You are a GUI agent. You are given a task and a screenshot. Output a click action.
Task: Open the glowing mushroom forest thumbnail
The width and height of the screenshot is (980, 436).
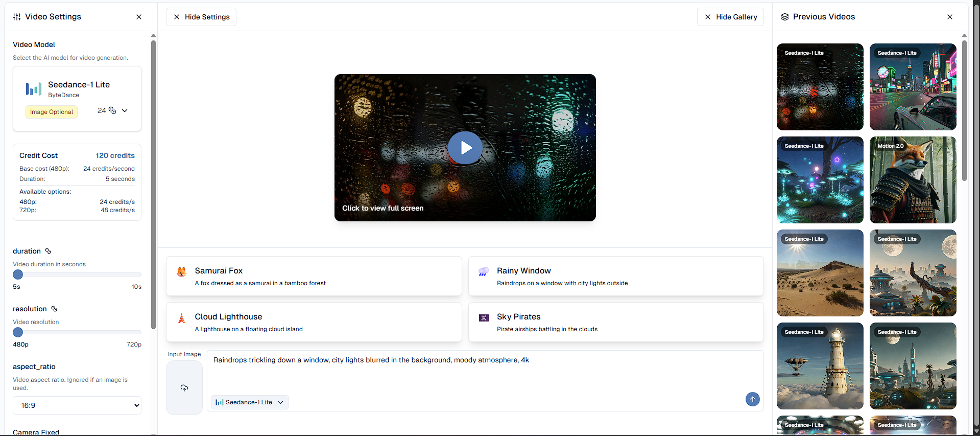click(820, 180)
